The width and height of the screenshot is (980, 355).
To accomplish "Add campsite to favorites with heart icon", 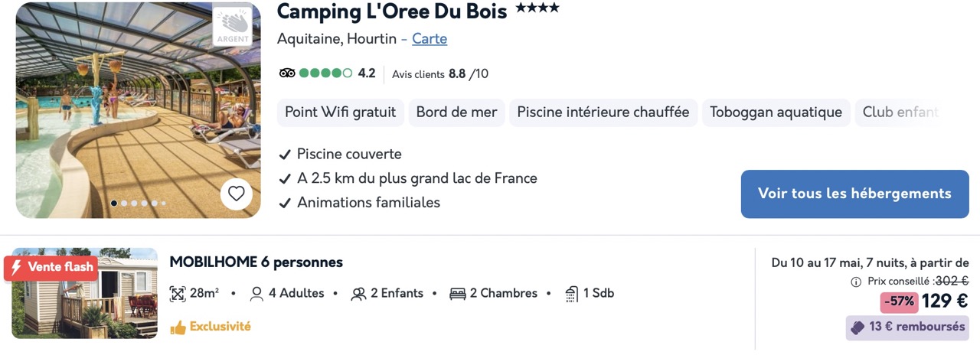I will click(236, 194).
